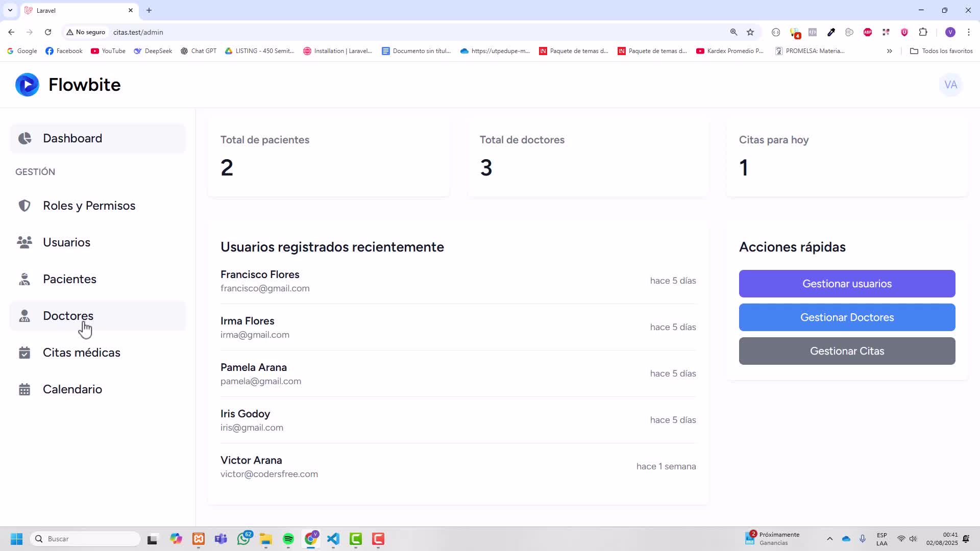
Task: Click the Flowbite brand name
Action: [x=84, y=85]
